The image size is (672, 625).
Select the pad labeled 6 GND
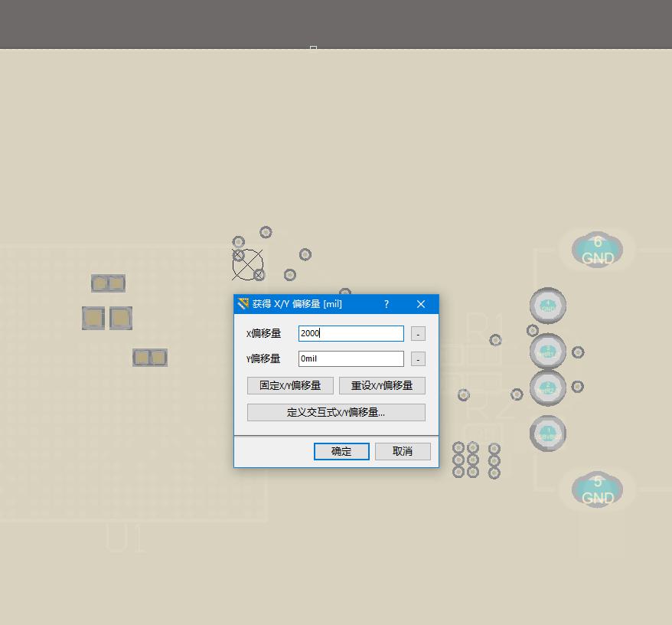click(597, 250)
